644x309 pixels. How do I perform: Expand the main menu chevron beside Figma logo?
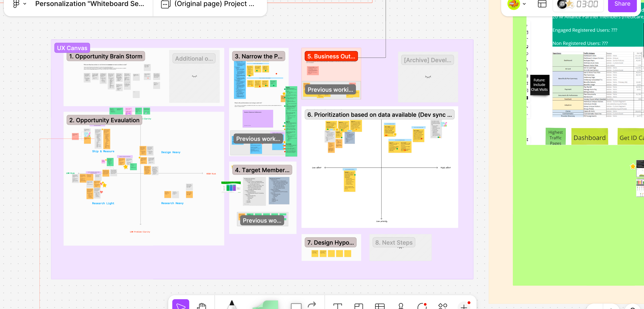(25, 4)
